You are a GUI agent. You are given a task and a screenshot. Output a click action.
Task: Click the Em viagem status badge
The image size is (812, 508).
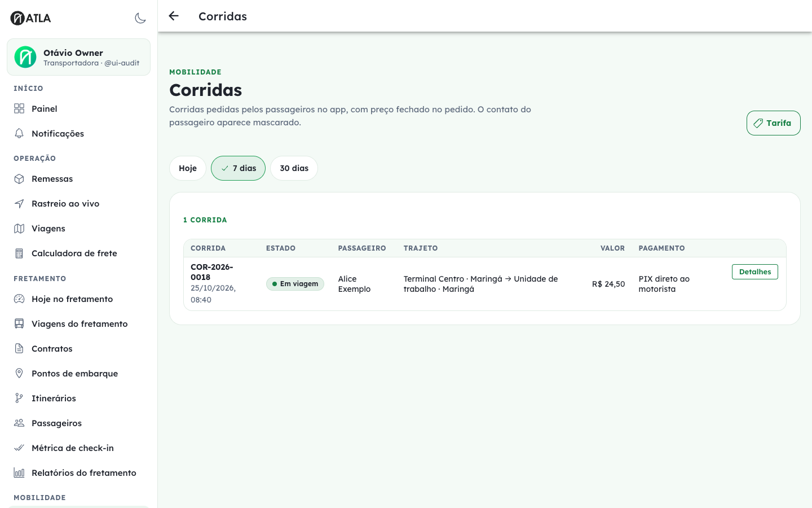pyautogui.click(x=295, y=284)
